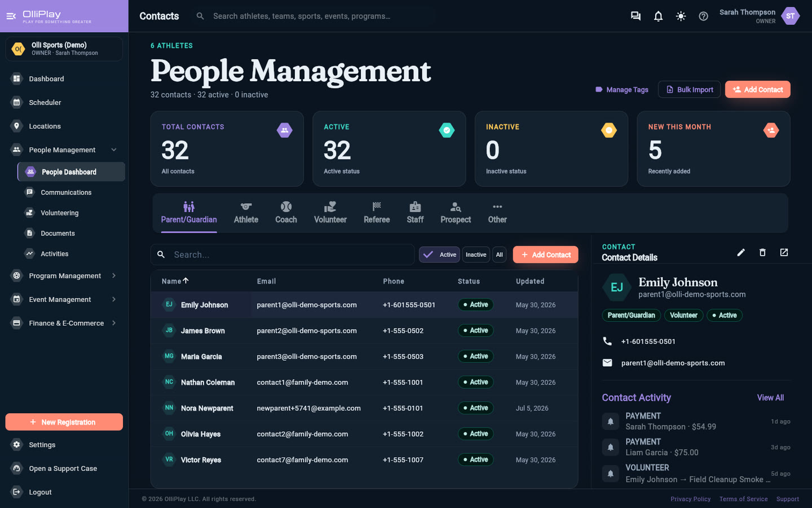Toggle the Inactive status filter
The image size is (812, 508).
coord(476,255)
